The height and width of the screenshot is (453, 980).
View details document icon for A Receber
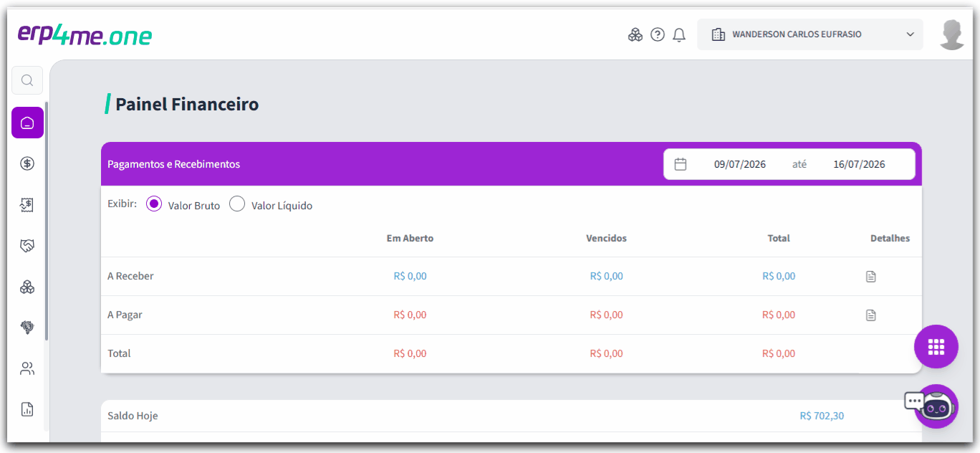click(871, 277)
